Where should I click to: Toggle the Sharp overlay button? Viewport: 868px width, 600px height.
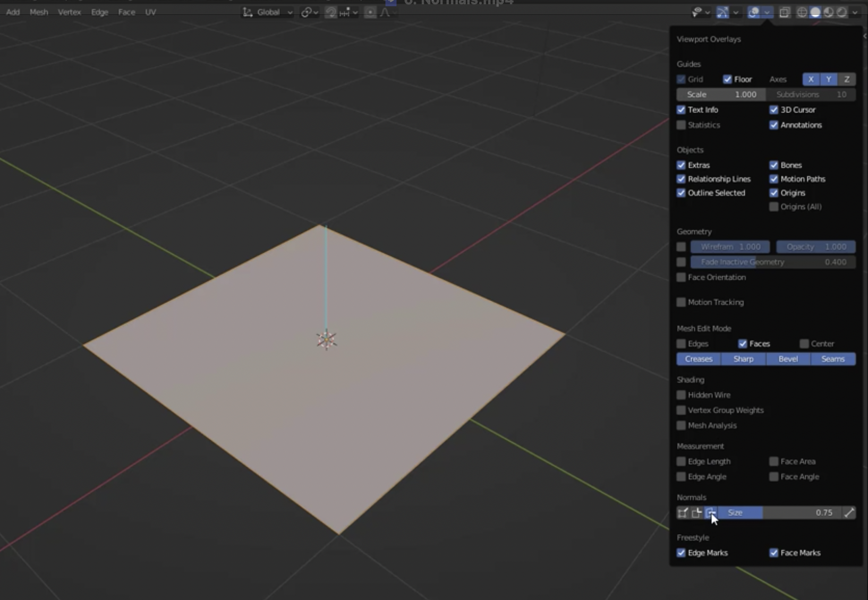[x=744, y=359]
